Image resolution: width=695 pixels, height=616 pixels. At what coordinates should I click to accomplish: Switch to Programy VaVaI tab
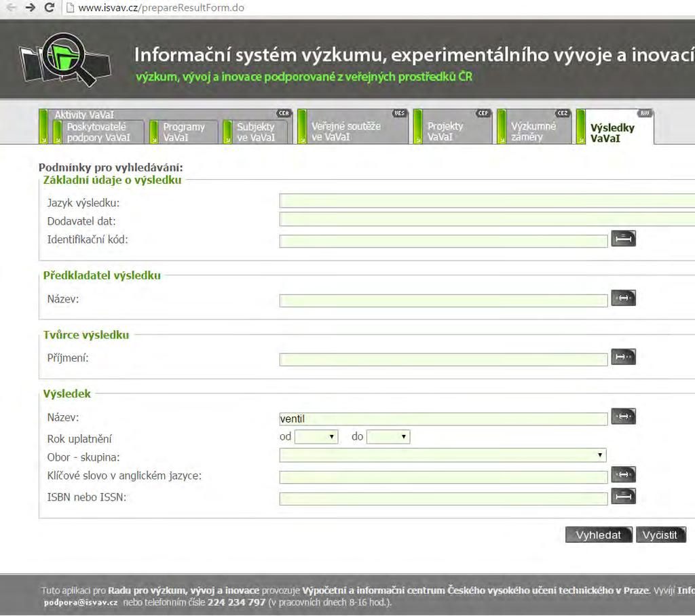coord(184,132)
